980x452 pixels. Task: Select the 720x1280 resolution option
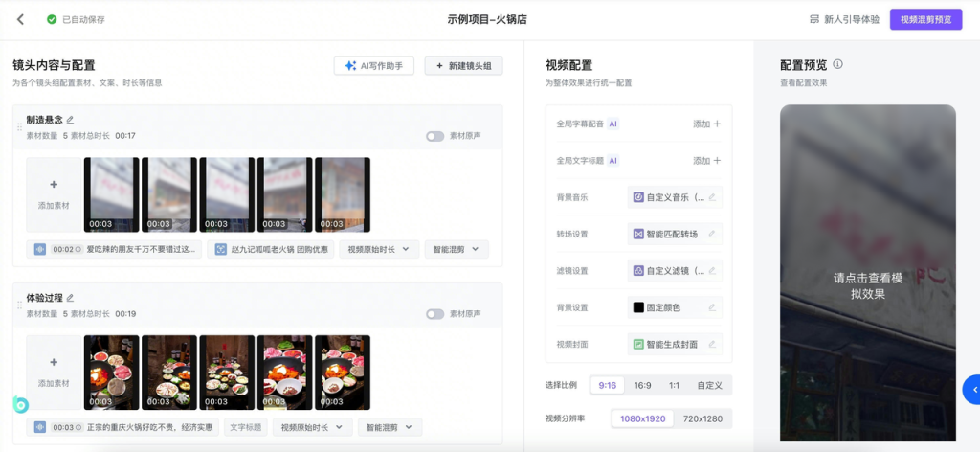coord(702,418)
